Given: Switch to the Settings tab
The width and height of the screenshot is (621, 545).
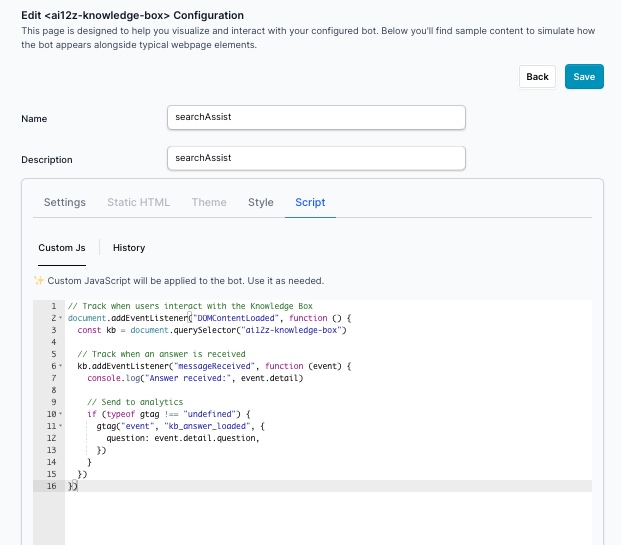Looking at the screenshot, I should coord(65,202).
